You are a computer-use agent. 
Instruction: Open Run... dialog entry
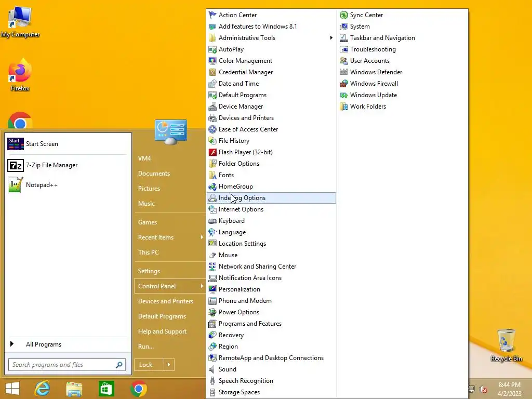tap(146, 347)
